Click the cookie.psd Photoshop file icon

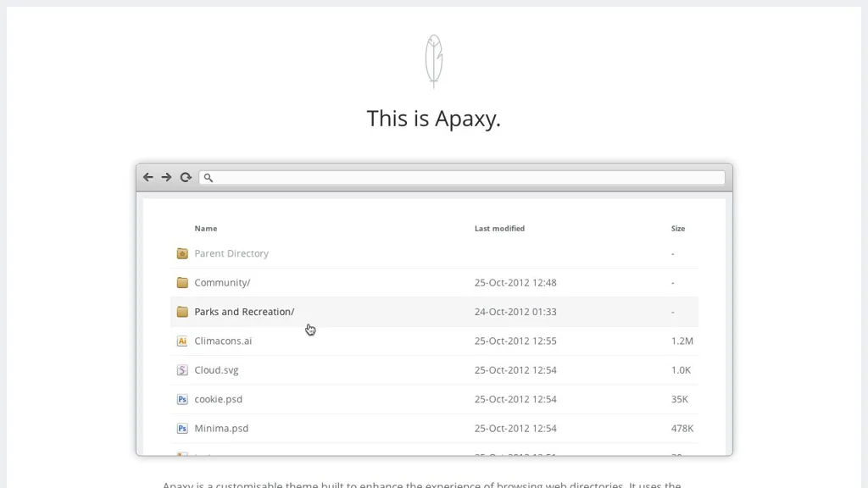tap(181, 400)
